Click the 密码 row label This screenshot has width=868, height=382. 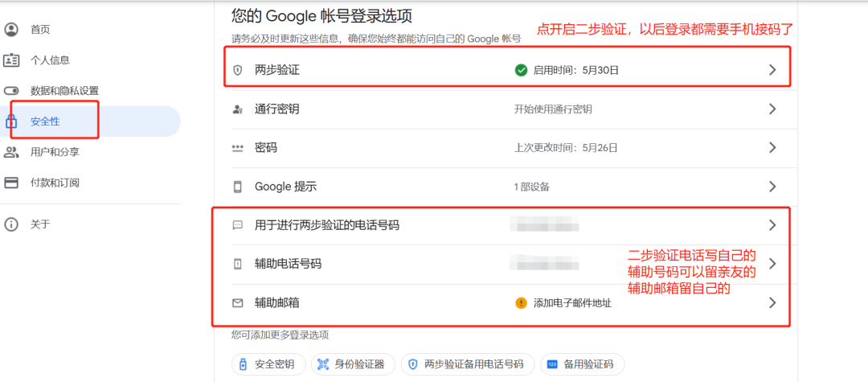(x=266, y=148)
